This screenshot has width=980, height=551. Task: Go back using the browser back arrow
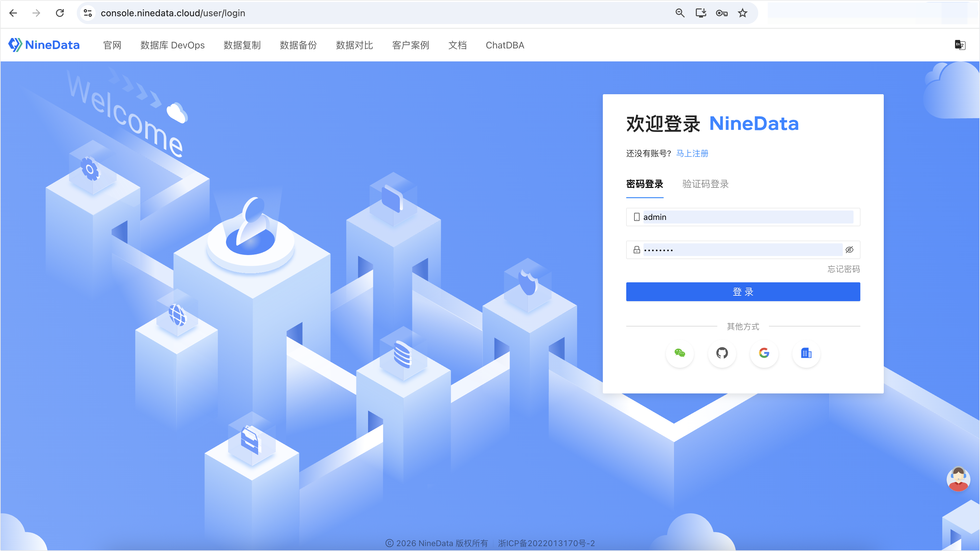pos(13,13)
